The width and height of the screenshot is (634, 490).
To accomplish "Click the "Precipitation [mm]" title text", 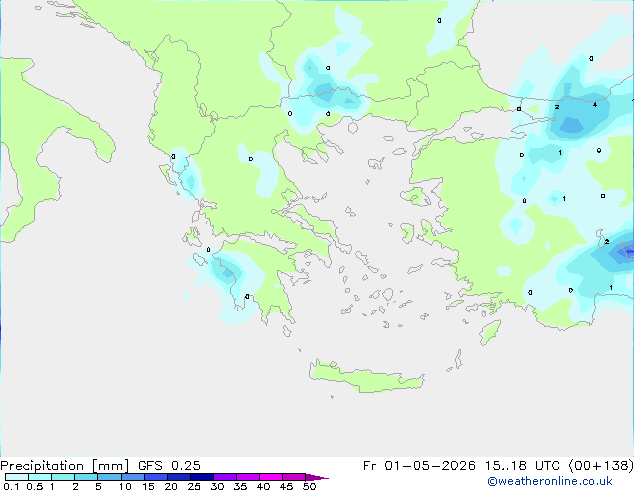I will tap(65, 466).
